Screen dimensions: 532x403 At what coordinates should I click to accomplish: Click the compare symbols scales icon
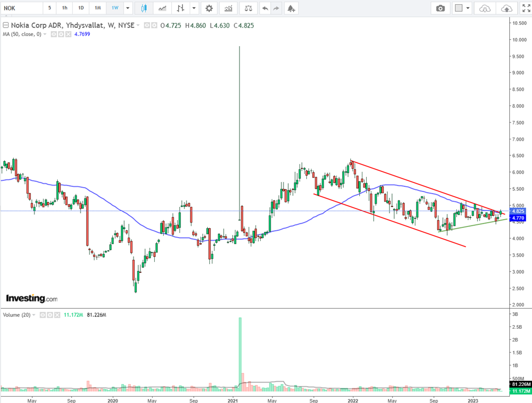click(x=247, y=8)
